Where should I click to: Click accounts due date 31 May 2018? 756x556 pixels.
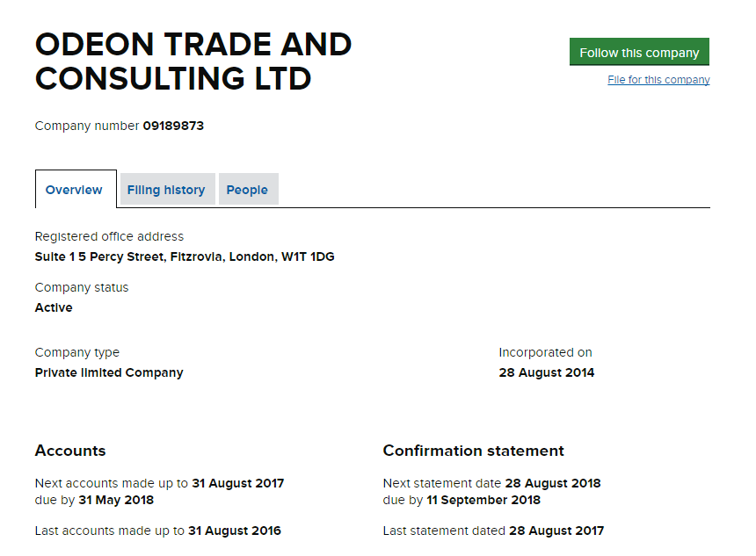pos(115,500)
